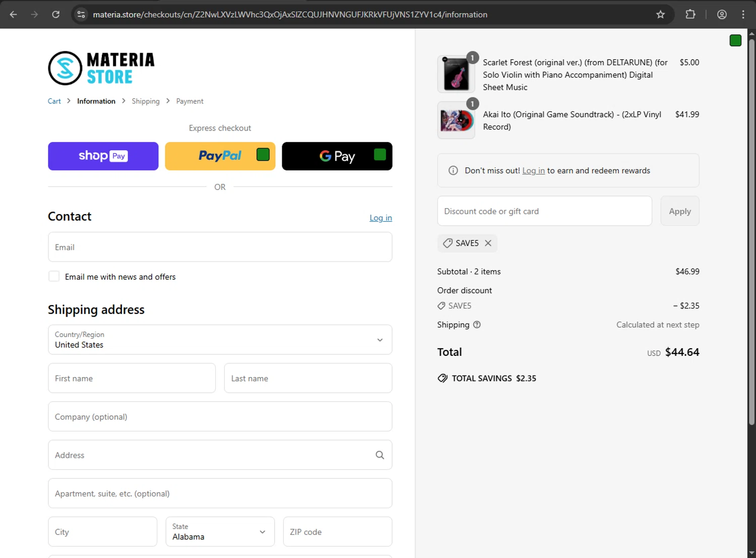The image size is (756, 558).
Task: Focus the City field
Action: pos(103,532)
